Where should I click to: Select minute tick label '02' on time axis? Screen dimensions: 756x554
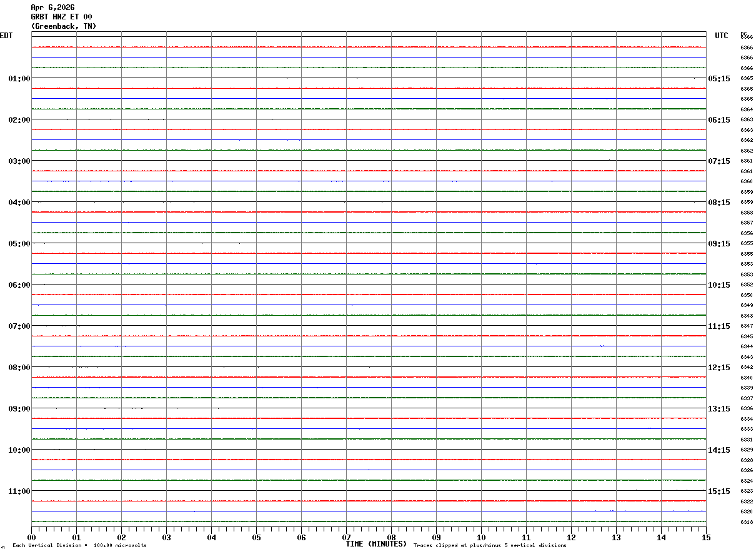(121, 537)
